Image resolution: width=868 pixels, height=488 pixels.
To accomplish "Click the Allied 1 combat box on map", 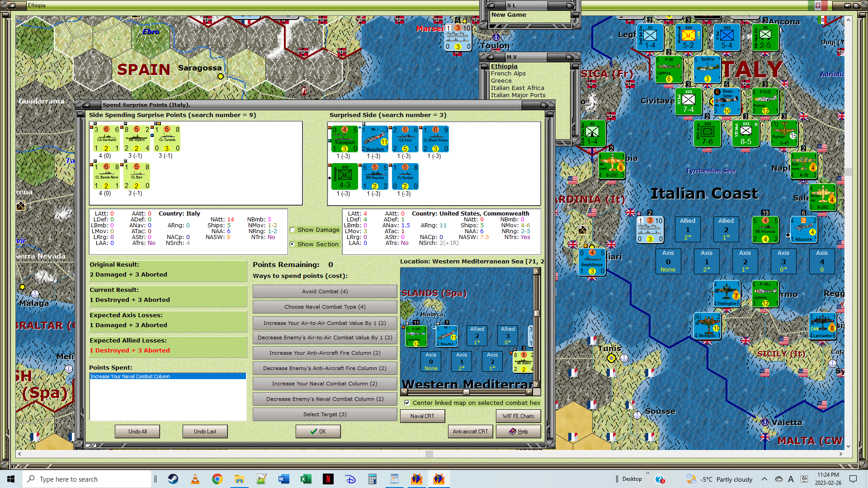I will 688,229.
